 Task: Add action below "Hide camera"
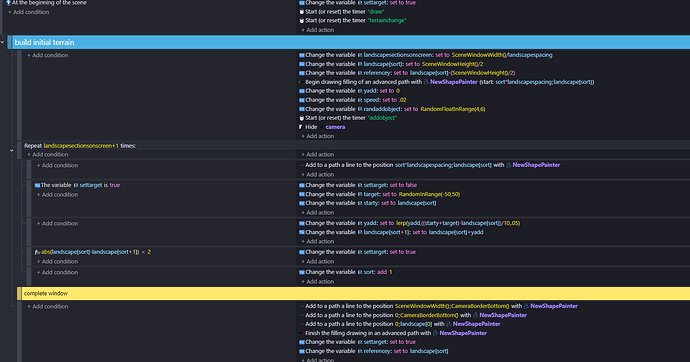coord(317,136)
